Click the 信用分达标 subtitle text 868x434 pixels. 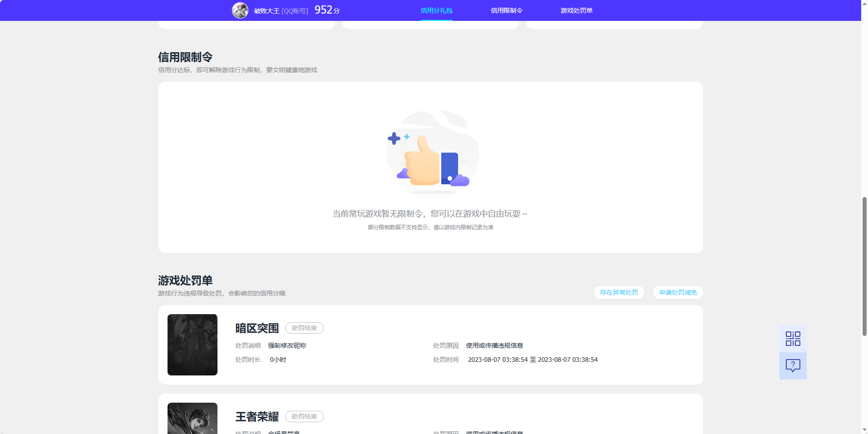[x=237, y=70]
